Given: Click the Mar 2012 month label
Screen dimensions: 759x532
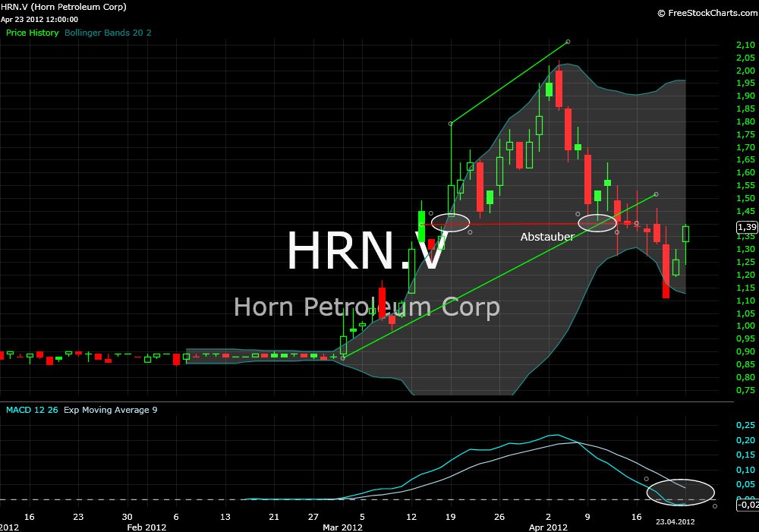Looking at the screenshot, I should coord(343,527).
